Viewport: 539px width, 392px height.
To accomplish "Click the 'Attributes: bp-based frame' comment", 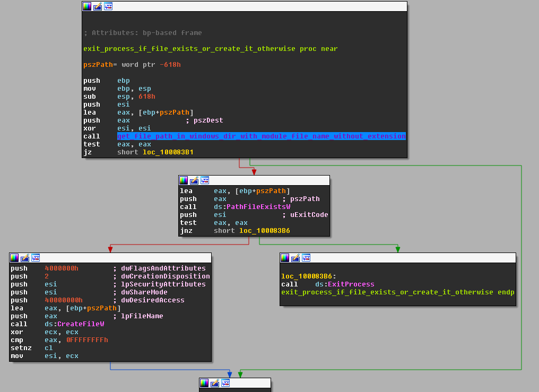I will tap(143, 33).
